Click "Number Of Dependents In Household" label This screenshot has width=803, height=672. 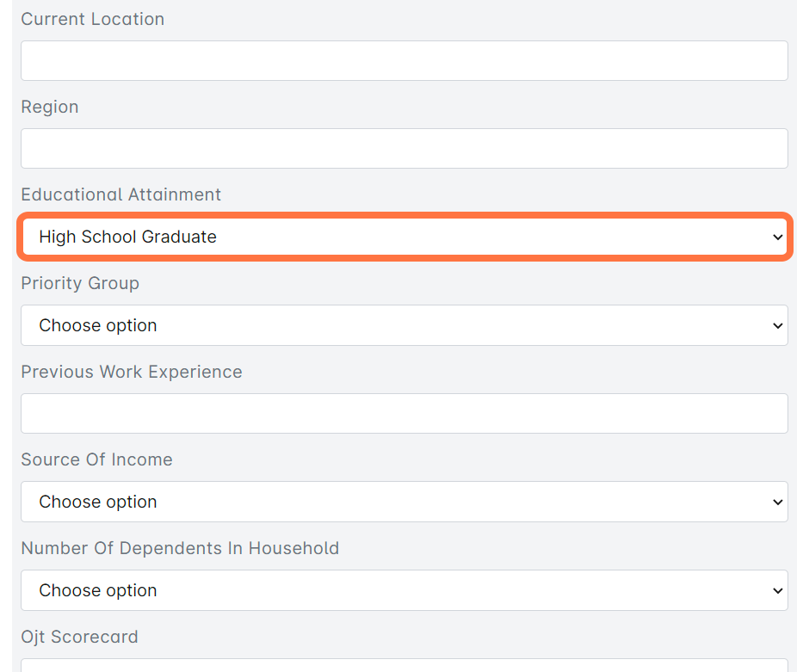click(x=180, y=548)
